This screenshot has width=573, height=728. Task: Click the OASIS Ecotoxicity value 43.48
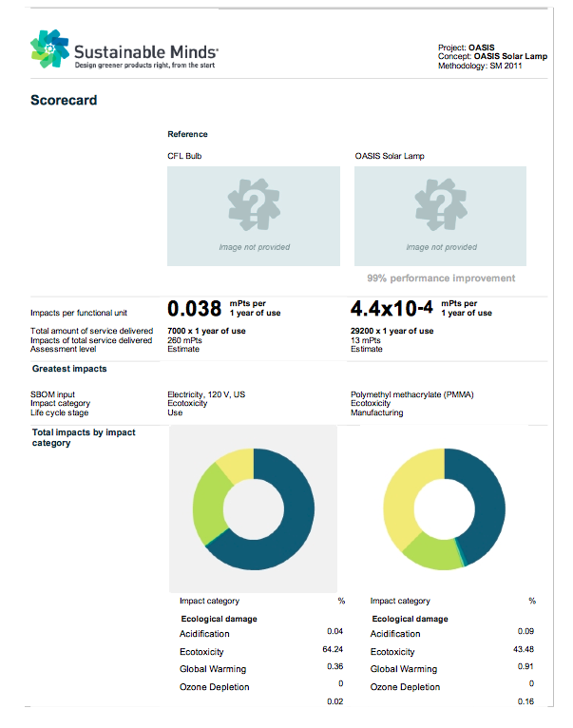(x=524, y=649)
